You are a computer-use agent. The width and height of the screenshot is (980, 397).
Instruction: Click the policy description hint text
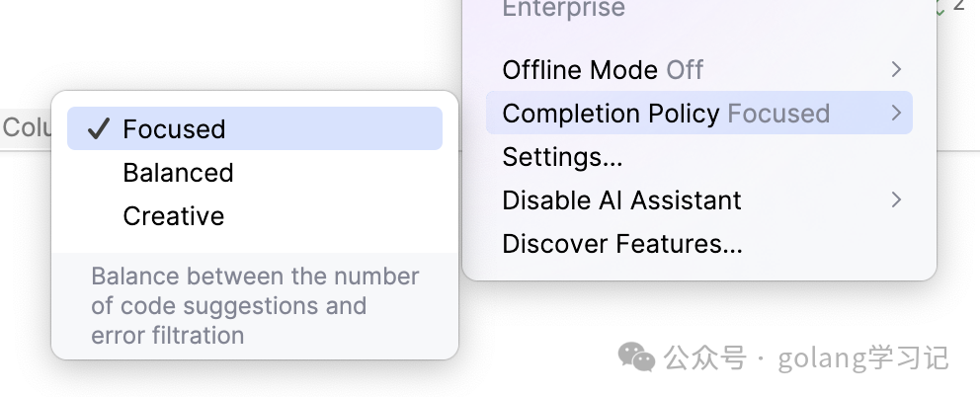click(x=254, y=305)
